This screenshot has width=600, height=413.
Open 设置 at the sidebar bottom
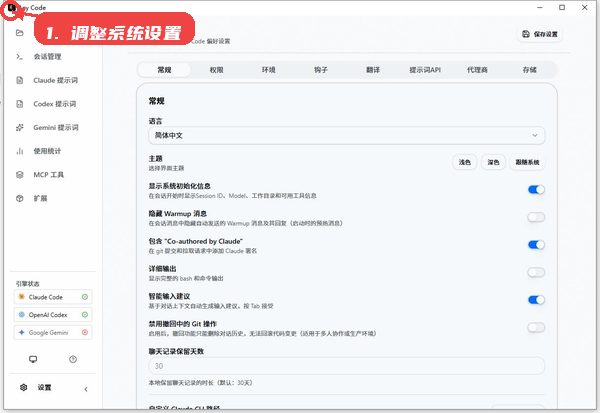44,387
